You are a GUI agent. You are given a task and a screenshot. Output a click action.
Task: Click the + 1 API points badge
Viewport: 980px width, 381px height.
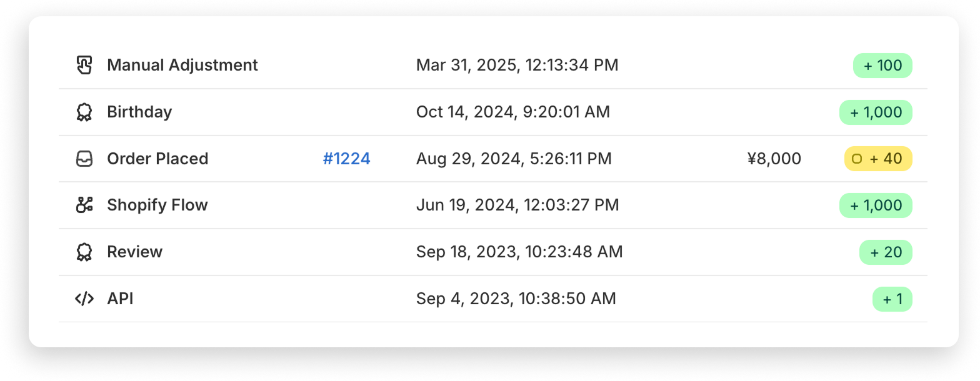point(892,299)
